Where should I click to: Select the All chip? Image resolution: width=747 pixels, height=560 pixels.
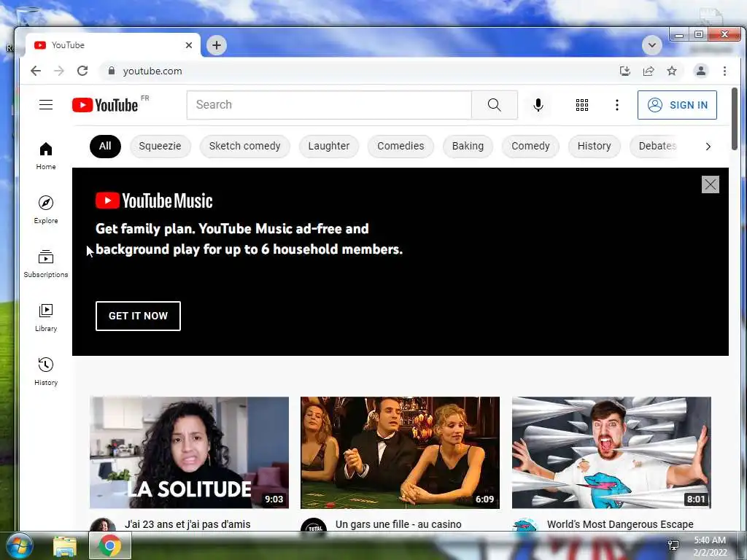[x=105, y=146]
